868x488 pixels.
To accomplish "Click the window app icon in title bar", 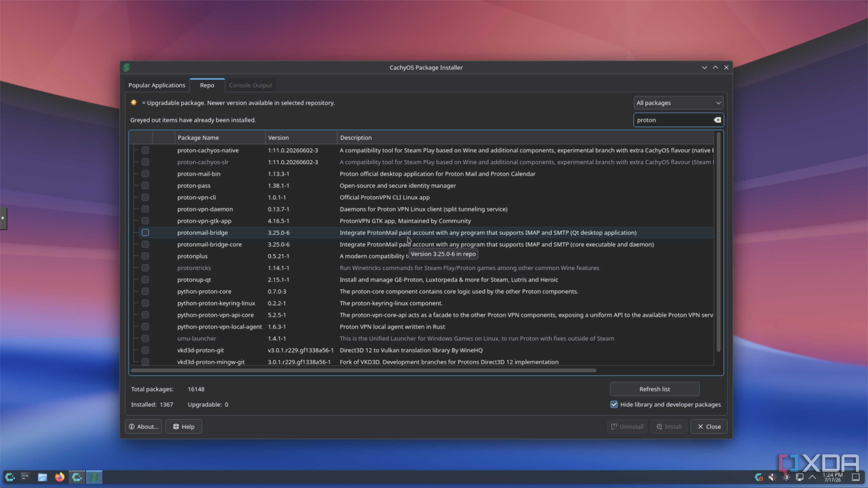I will (x=126, y=67).
